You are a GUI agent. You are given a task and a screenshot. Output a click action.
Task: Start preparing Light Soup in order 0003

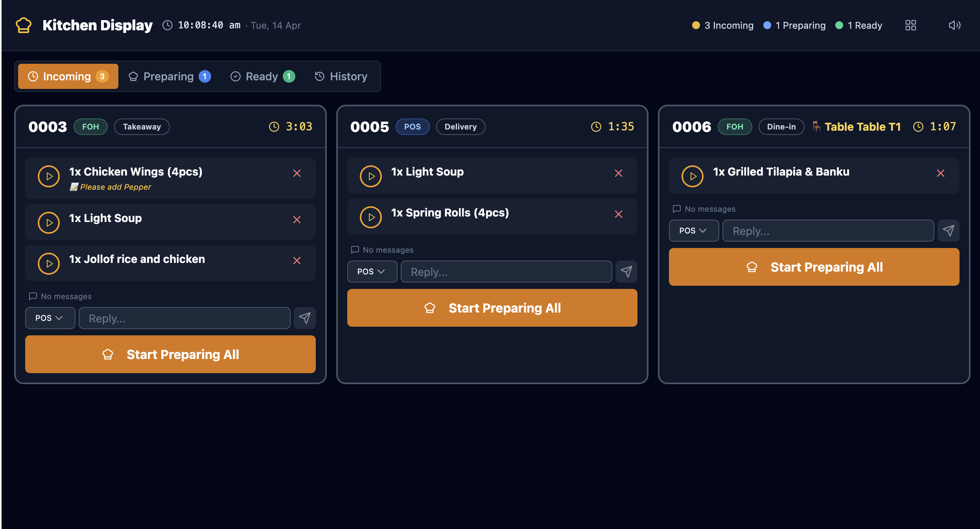click(x=49, y=223)
